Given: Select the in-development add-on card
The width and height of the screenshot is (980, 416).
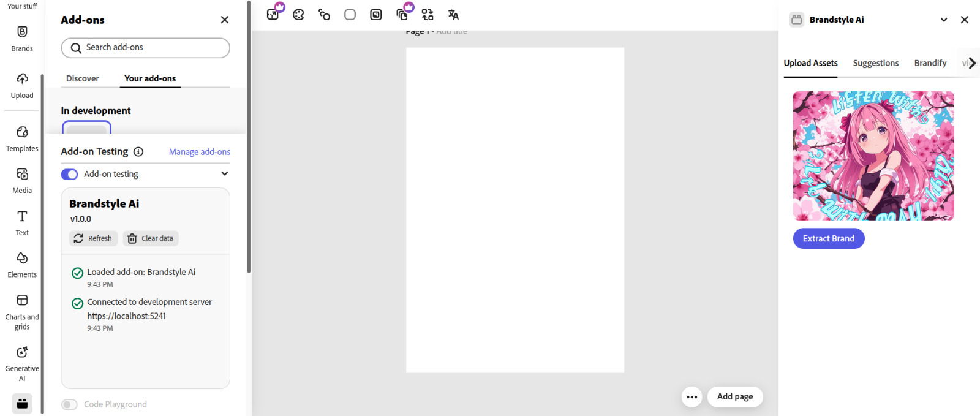Looking at the screenshot, I should tap(86, 127).
